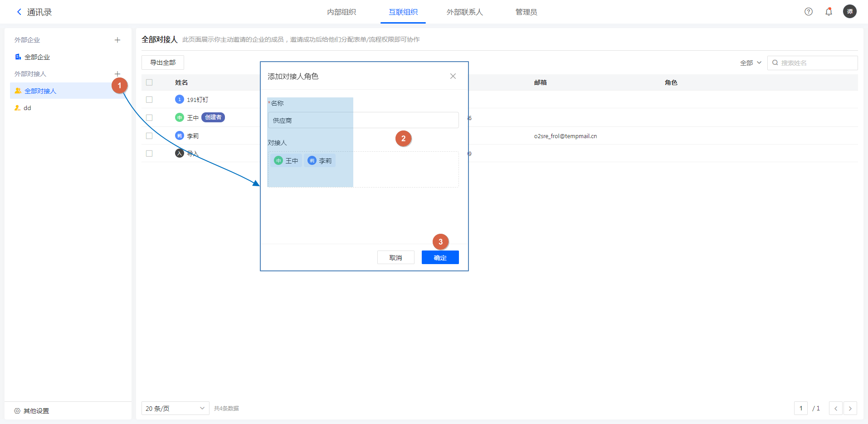Close the 添加对接人角色 dialog

click(453, 76)
